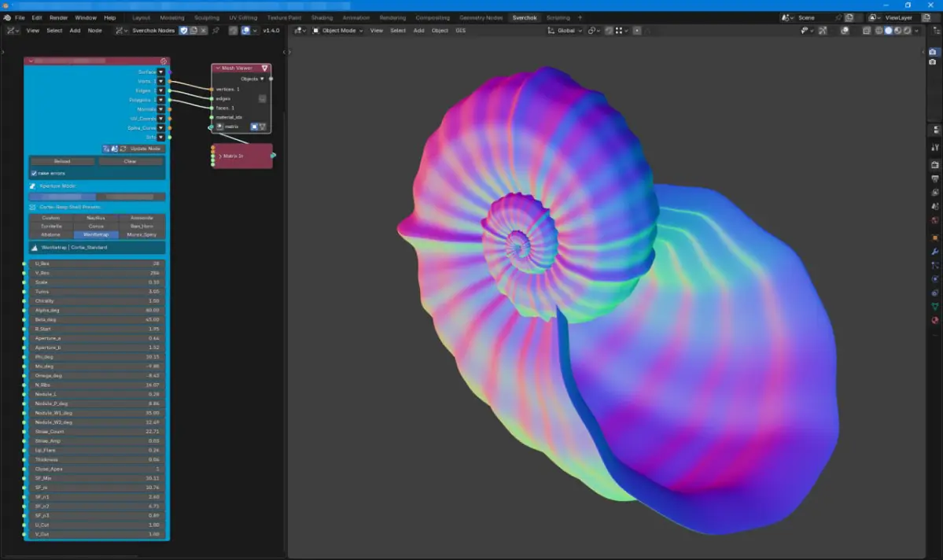
Task: Switch to Rendered viewport shading
Action: (x=906, y=31)
